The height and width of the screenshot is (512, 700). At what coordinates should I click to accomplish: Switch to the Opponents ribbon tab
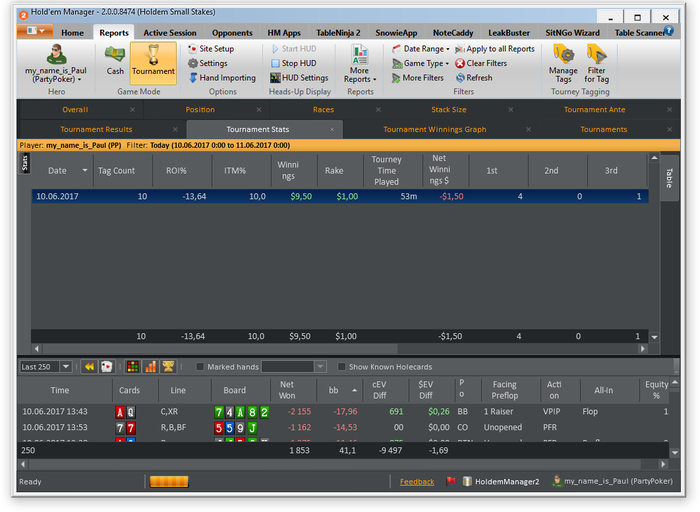(x=232, y=33)
